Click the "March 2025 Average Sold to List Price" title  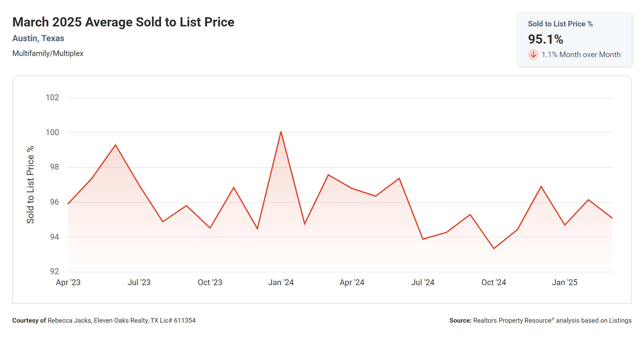[123, 22]
